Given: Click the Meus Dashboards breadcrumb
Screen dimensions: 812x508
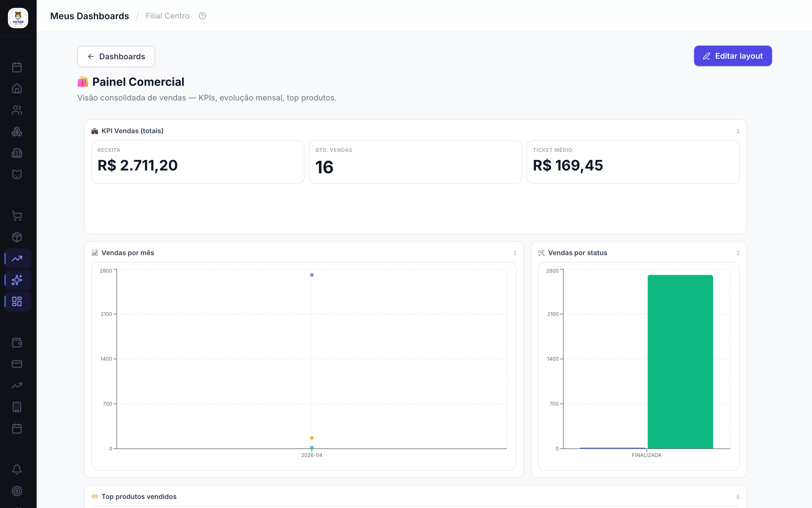Looking at the screenshot, I should tap(90, 16).
